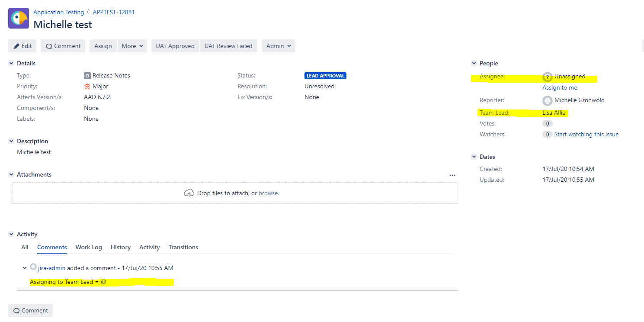Switch to the All activity tab
Image resolution: width=644 pixels, height=322 pixels.
pyautogui.click(x=25, y=248)
